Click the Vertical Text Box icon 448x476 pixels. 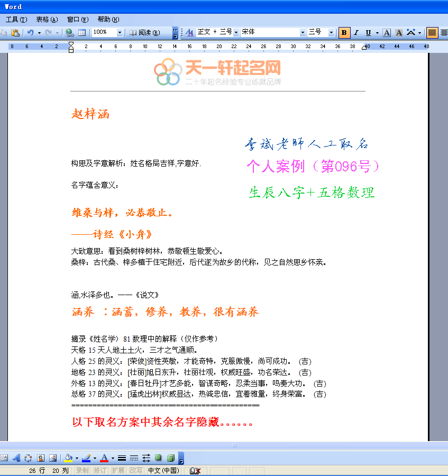(4, 458)
